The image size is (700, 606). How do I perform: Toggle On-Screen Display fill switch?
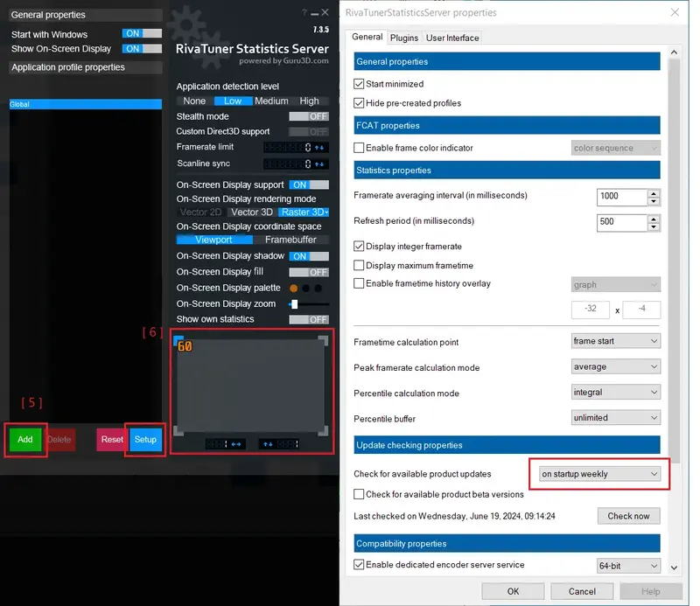[309, 272]
